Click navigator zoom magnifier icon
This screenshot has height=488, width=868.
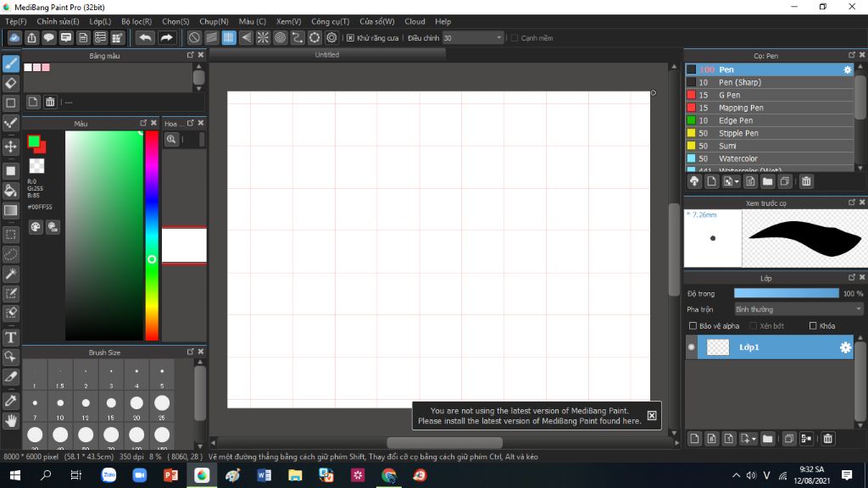tap(171, 140)
